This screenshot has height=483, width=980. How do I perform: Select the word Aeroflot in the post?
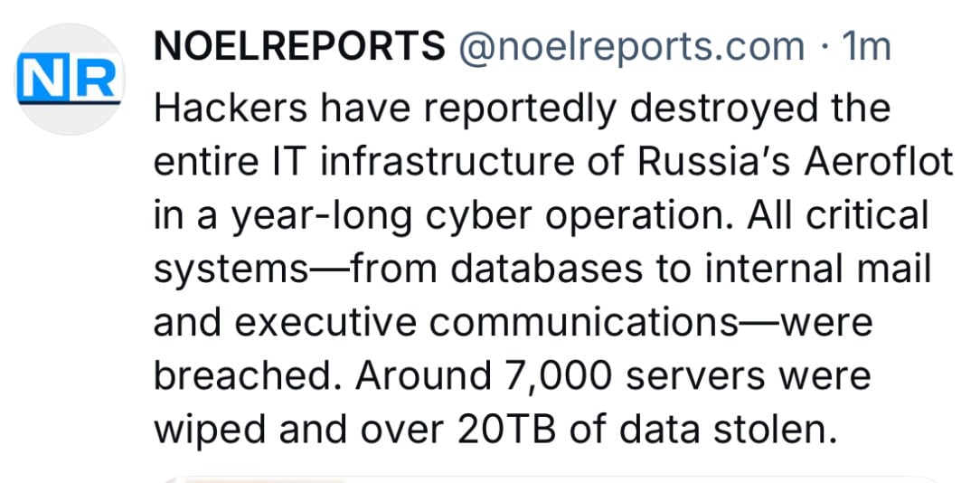(878, 162)
